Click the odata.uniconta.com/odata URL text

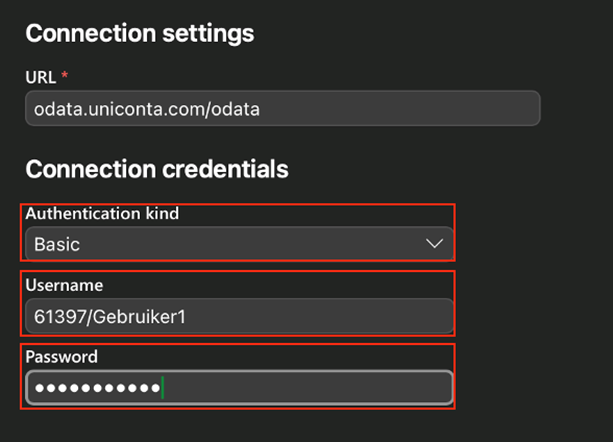click(x=147, y=109)
